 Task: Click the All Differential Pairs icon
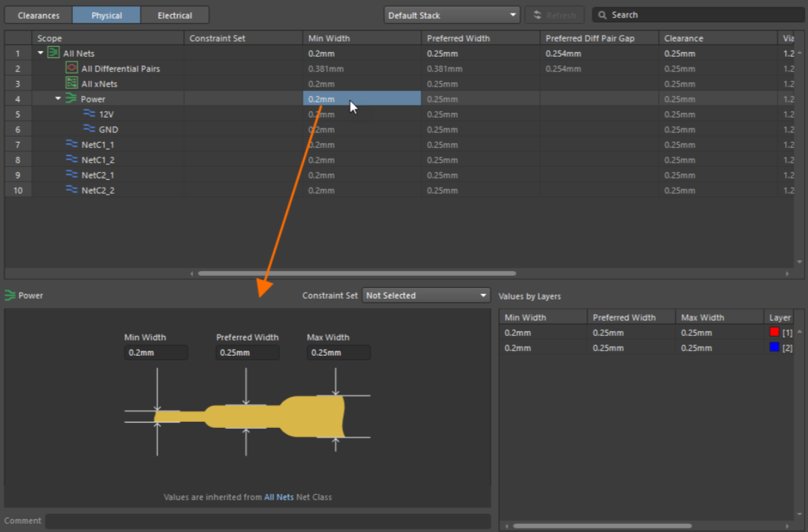click(x=71, y=68)
